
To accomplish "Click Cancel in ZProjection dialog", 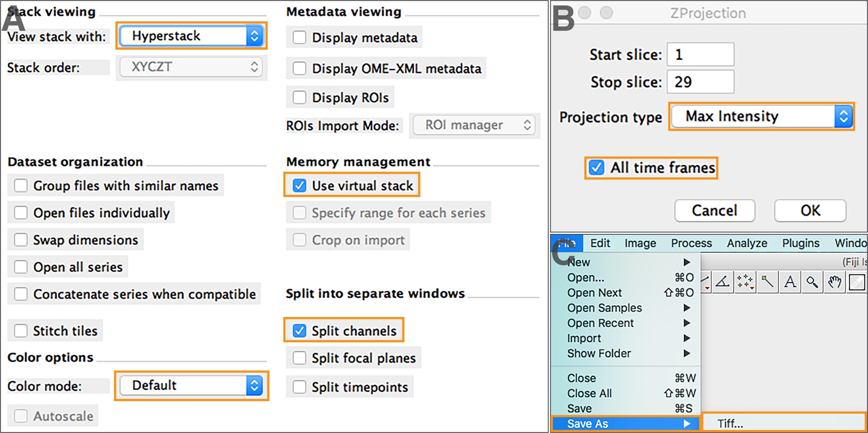I will (714, 210).
